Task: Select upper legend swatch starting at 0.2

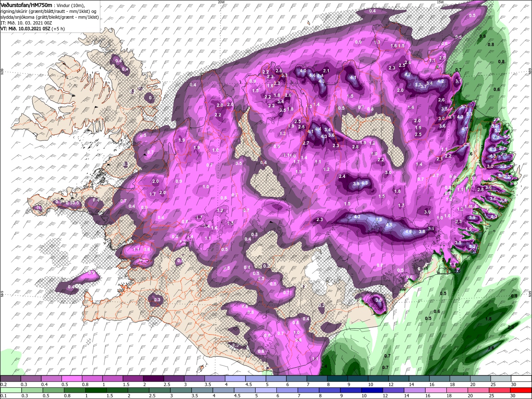Action: 11,379
